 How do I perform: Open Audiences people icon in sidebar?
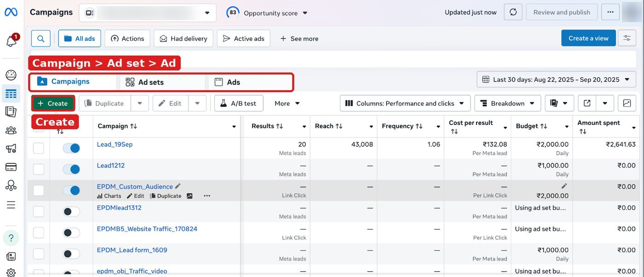click(x=11, y=130)
